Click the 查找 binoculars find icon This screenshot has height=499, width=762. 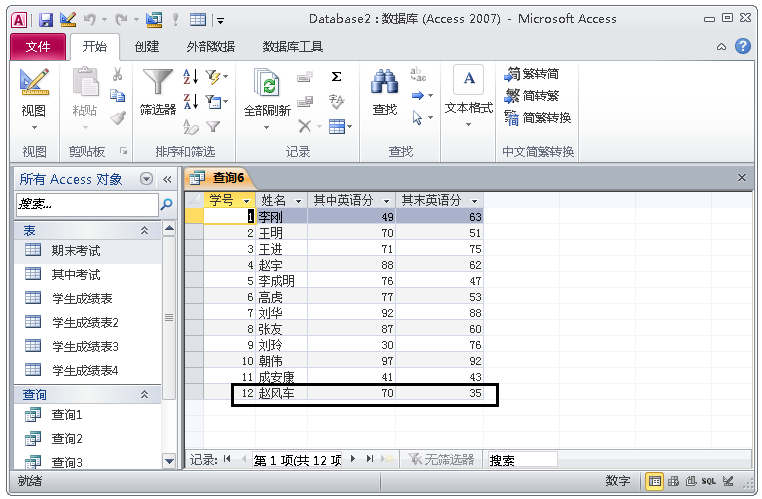384,82
